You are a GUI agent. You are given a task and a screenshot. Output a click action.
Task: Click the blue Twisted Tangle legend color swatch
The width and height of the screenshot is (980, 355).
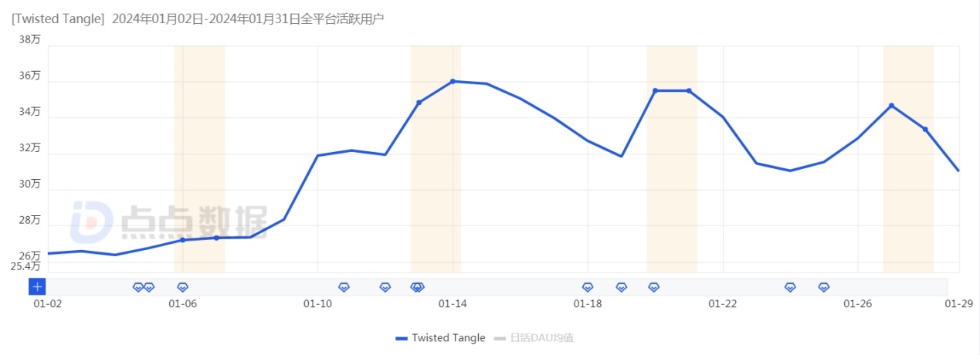coord(401,338)
